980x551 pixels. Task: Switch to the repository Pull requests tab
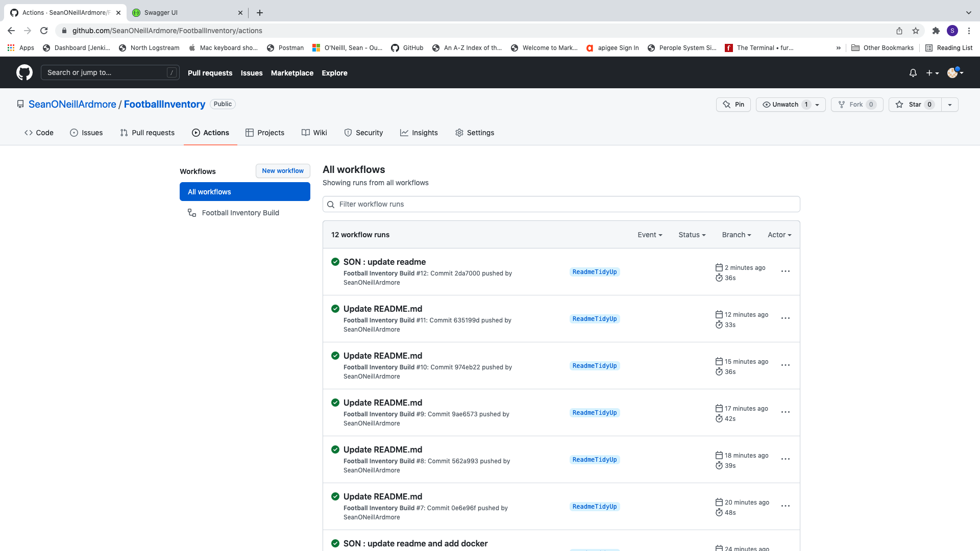(147, 133)
